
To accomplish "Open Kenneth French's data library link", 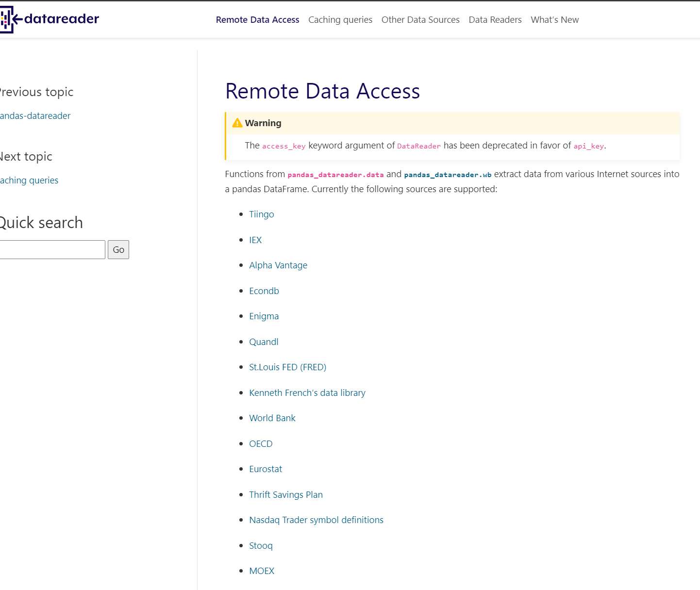I will pos(307,393).
